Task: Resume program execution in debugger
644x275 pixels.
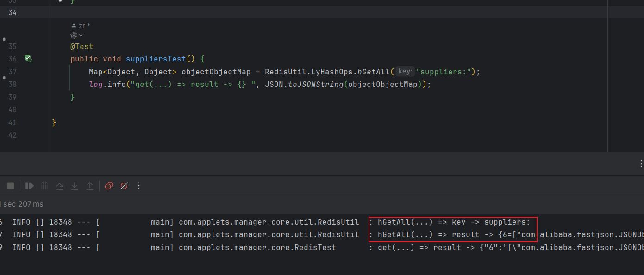Action: pyautogui.click(x=30, y=186)
